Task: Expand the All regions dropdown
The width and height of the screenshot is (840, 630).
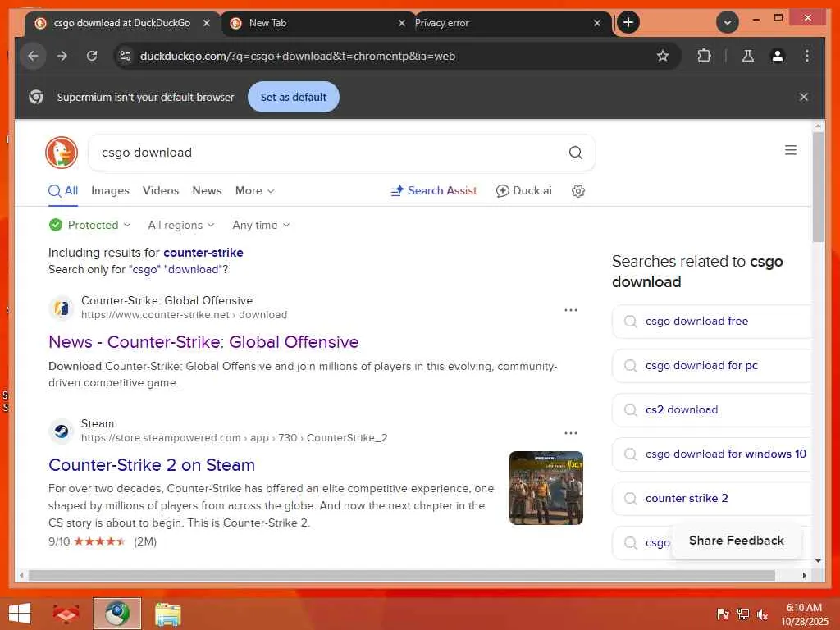Action: [181, 225]
